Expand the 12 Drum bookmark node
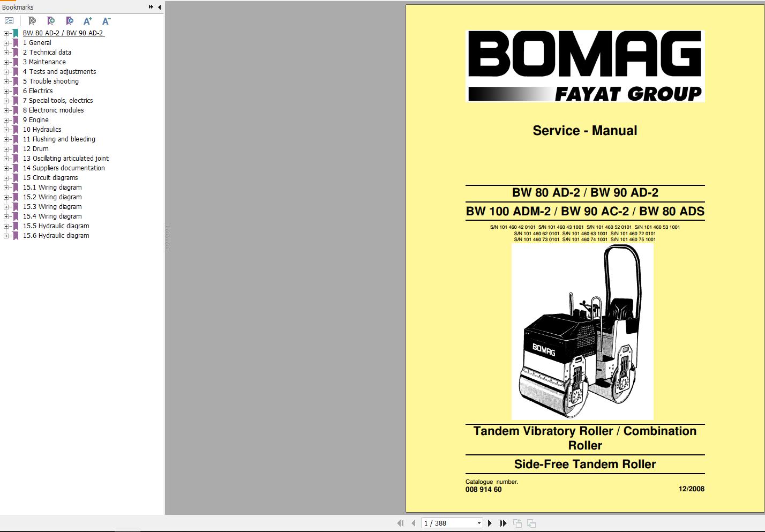The height and width of the screenshot is (532, 765). click(x=6, y=149)
